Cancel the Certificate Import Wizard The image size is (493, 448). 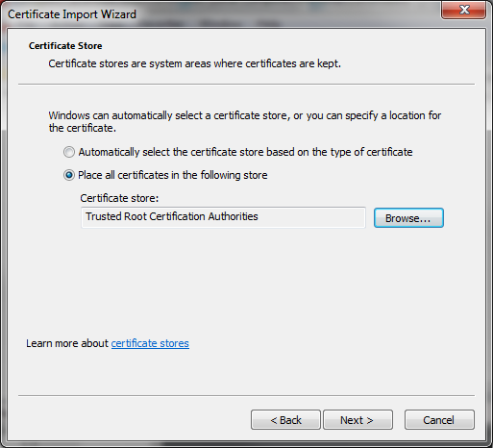439,420
